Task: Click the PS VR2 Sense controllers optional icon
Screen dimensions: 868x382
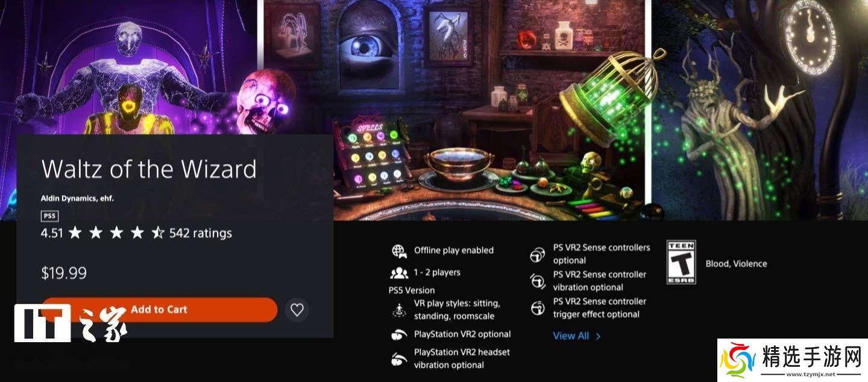Action: [x=538, y=255]
